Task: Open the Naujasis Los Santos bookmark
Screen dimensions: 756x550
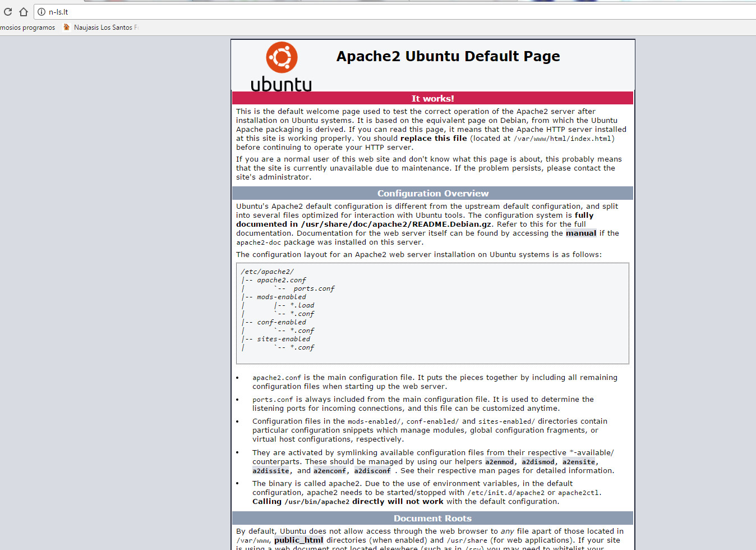Action: pos(101,27)
